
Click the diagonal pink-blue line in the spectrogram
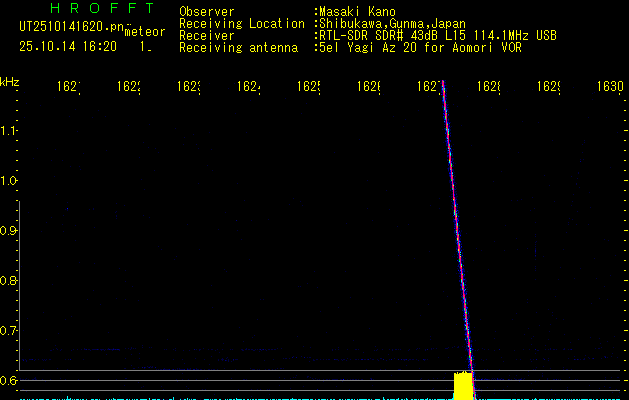click(x=456, y=230)
